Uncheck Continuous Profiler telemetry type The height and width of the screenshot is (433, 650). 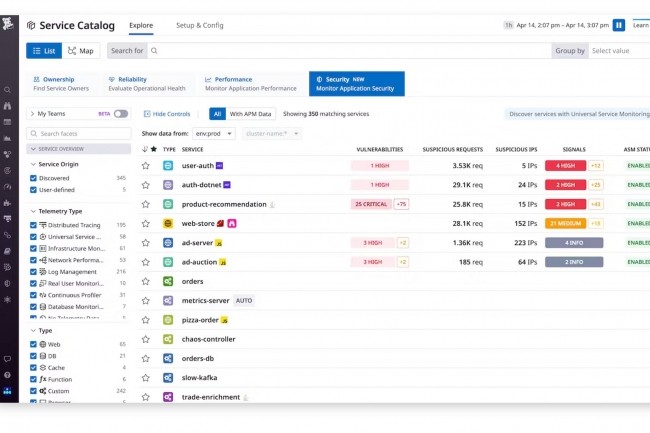tap(33, 295)
